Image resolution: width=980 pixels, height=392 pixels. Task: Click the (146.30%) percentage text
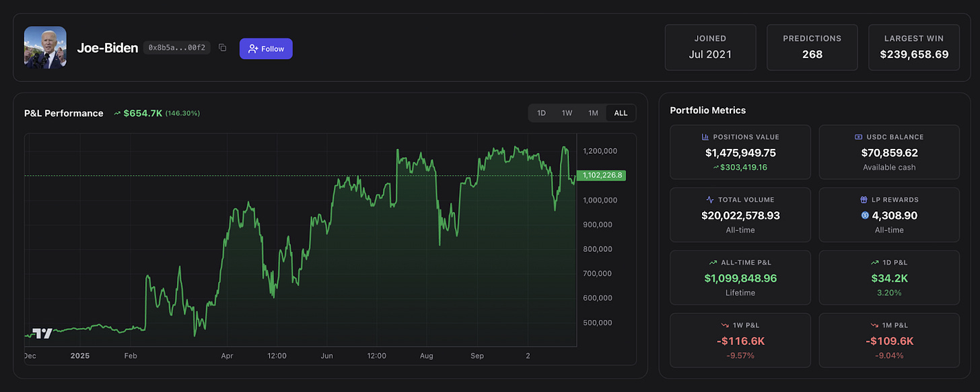(182, 113)
